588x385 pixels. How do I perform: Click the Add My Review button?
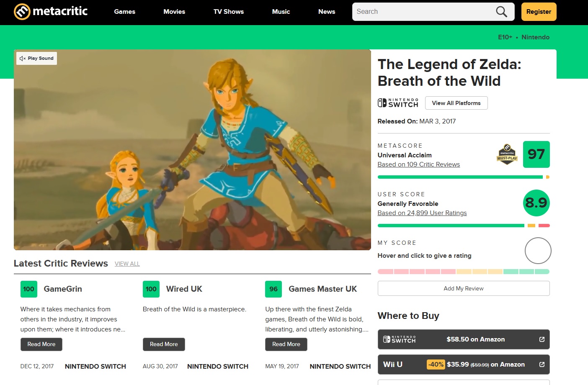464,288
